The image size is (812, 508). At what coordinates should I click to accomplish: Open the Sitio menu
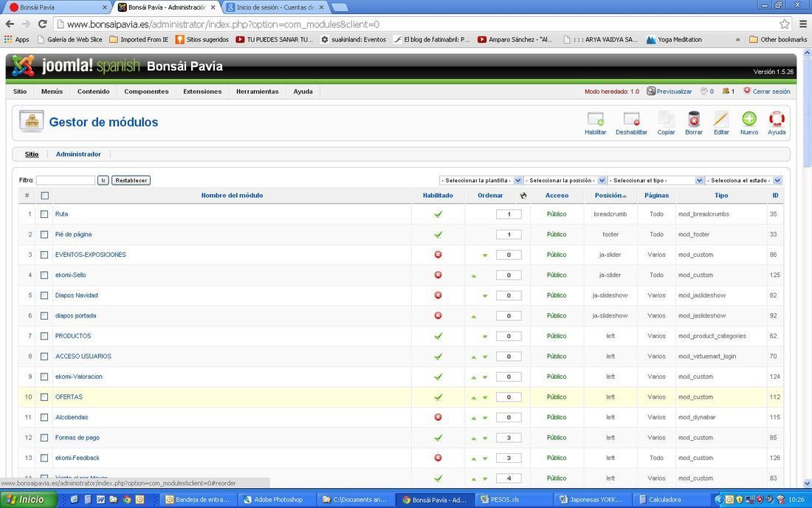[20, 91]
